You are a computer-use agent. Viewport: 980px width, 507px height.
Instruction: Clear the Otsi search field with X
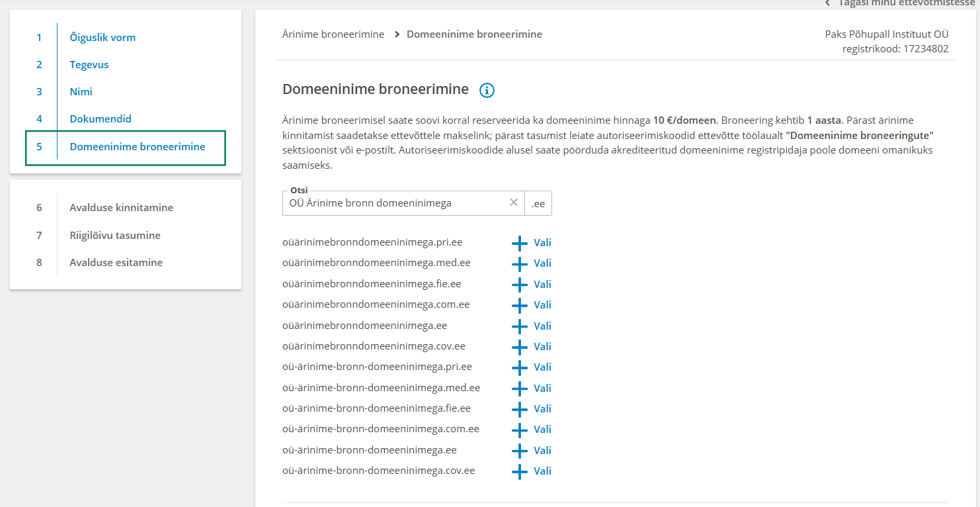[x=513, y=203]
